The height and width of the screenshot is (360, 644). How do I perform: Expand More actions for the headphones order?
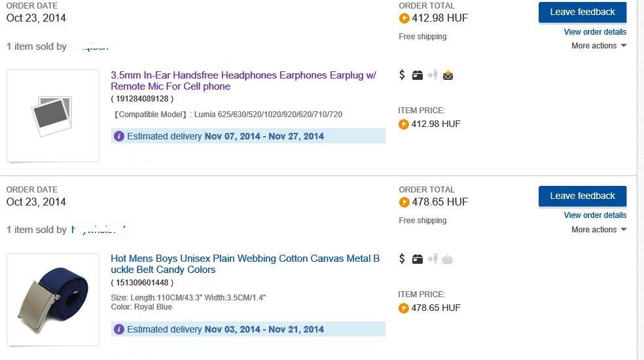tap(599, 46)
